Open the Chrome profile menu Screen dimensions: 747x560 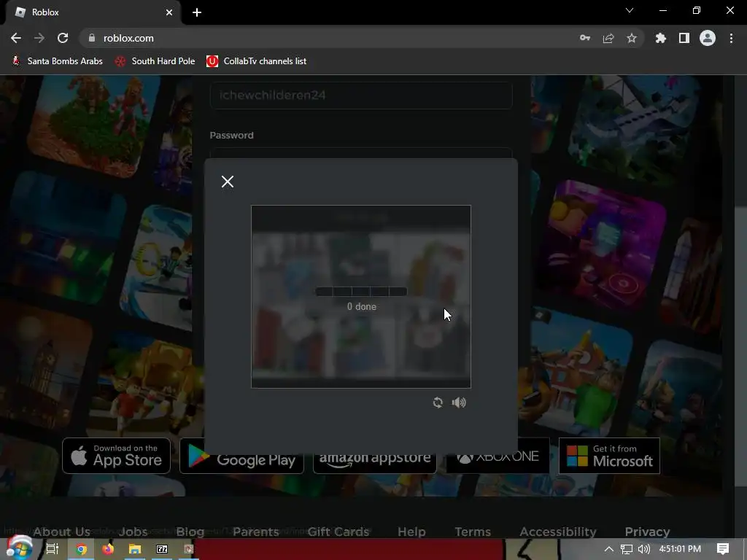click(x=708, y=38)
